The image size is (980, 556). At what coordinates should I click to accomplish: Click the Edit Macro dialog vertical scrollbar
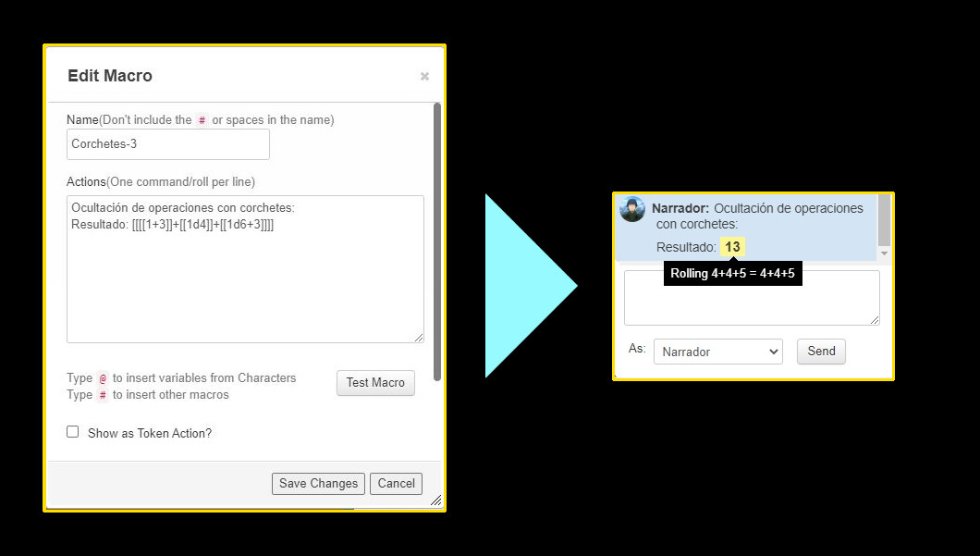[437, 242]
